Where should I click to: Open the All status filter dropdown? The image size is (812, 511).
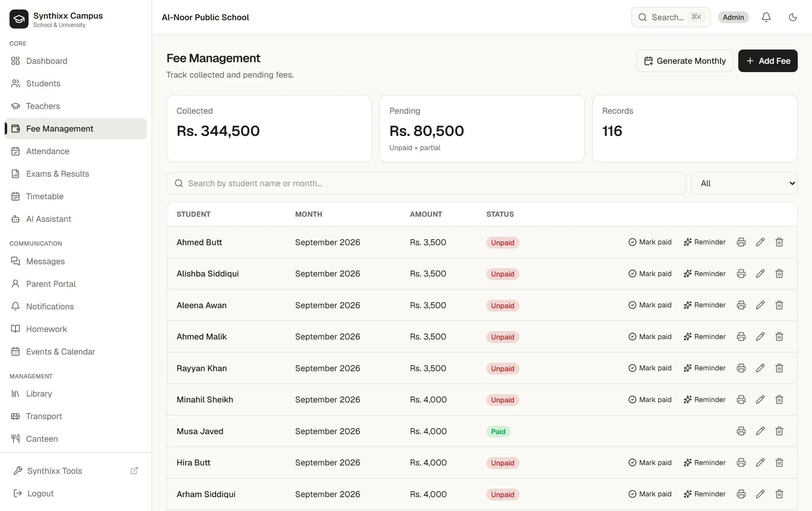[x=744, y=183]
